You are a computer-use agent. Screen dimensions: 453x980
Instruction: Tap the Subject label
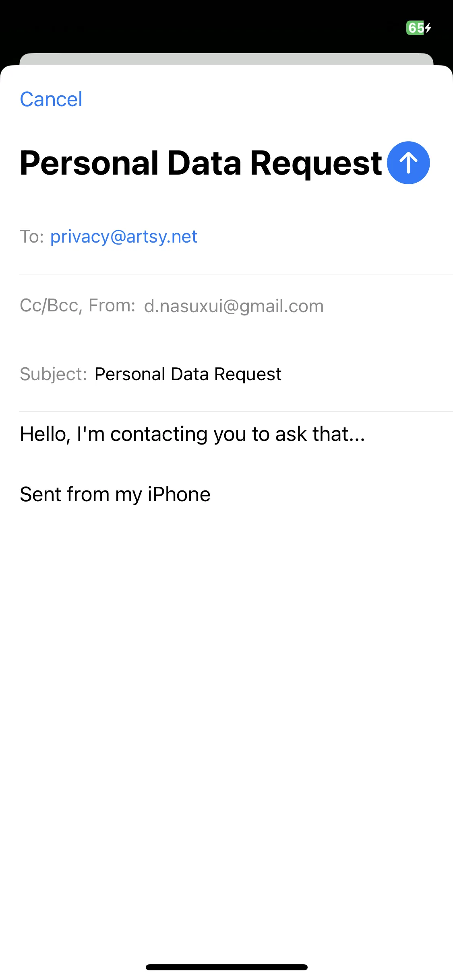click(x=53, y=375)
